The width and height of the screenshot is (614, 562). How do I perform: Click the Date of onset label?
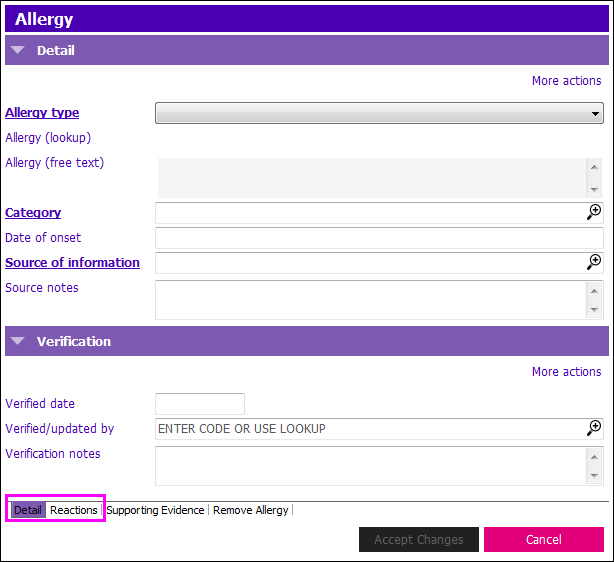click(43, 238)
